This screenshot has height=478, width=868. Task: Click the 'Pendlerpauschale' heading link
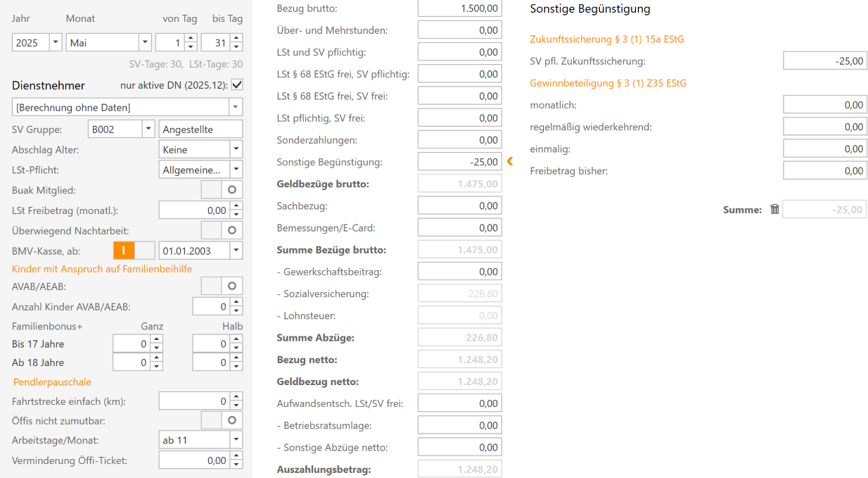(x=52, y=382)
